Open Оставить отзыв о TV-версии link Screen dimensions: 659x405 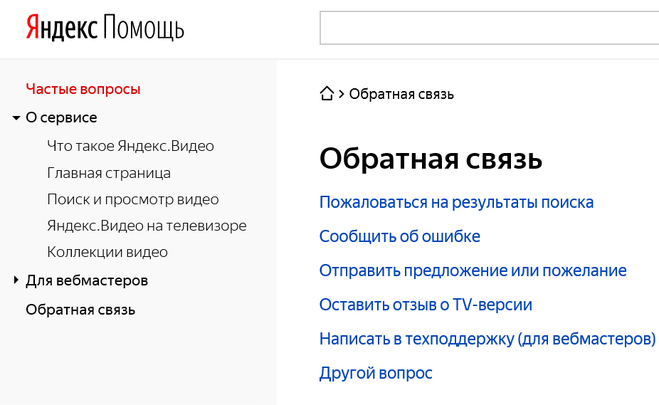[x=426, y=305]
